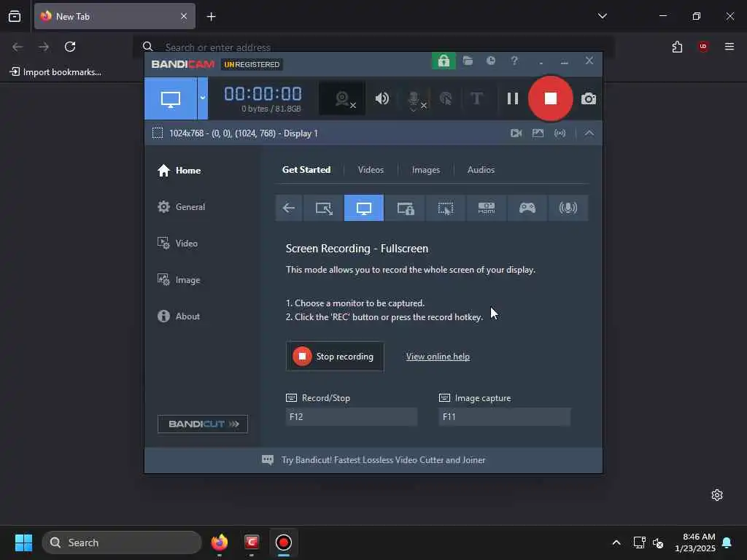Select game recording gamepad icon
The height and width of the screenshot is (560, 747).
coord(527,208)
